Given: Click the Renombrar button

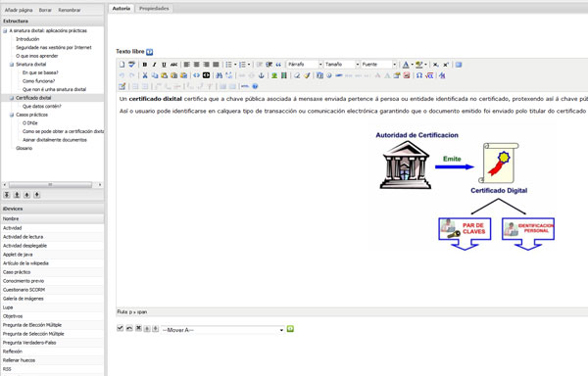Looking at the screenshot, I should (70, 10).
